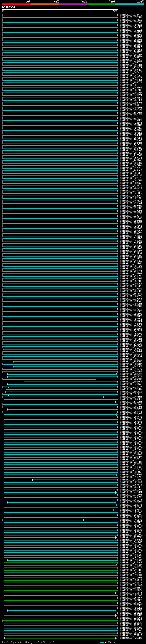Pick hit label UniRef100_Q96551
The width and height of the screenshot is (146, 644).
131,45
